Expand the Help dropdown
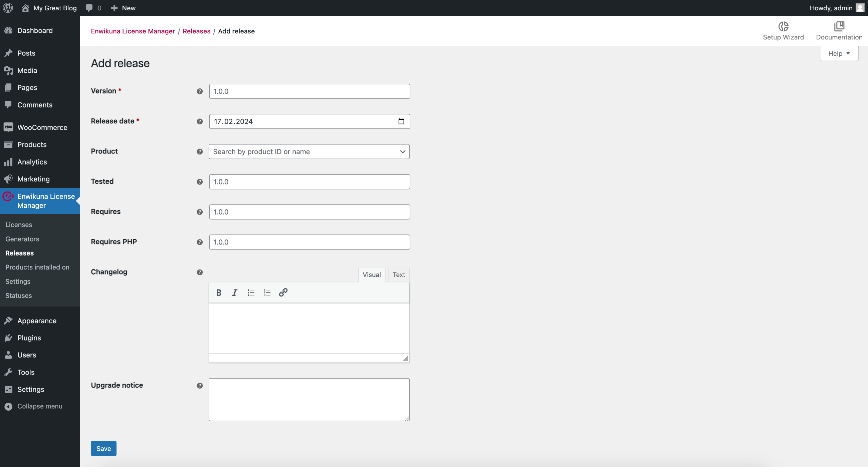 pyautogui.click(x=839, y=53)
